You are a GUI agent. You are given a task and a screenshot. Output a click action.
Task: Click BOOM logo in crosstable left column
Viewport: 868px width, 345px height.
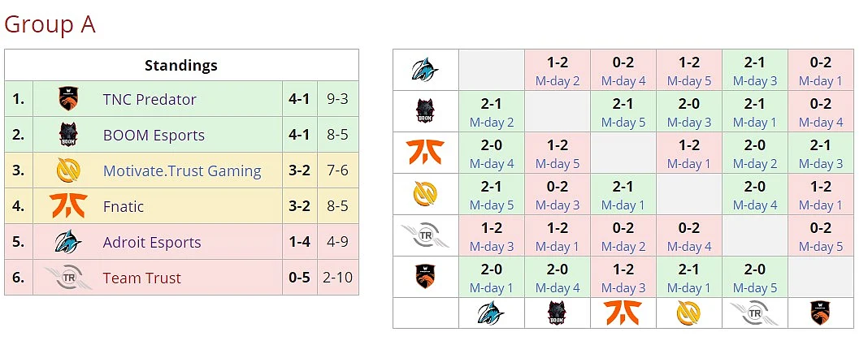coord(425,111)
